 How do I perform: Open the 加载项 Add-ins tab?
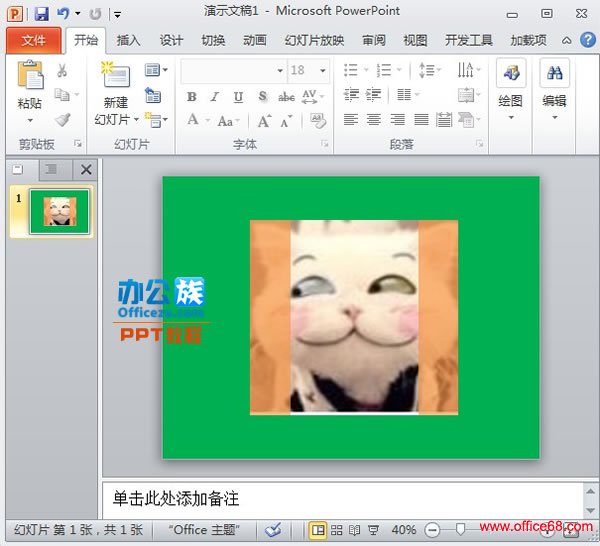pos(528,40)
